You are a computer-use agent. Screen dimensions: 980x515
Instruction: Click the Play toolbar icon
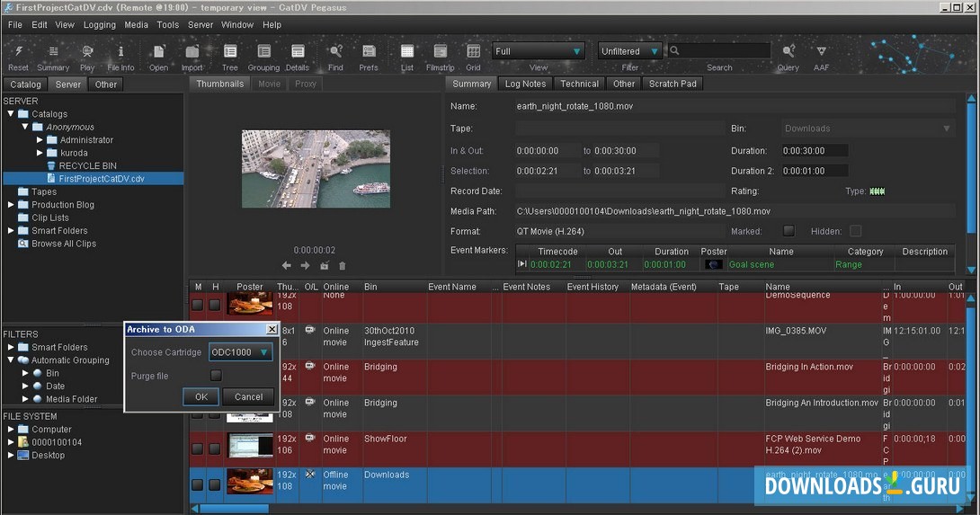tap(87, 53)
